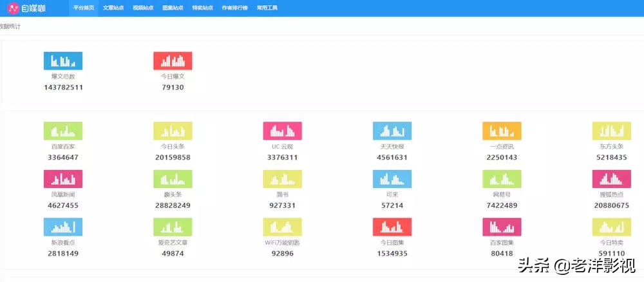Screen dimensions: 644x282
Task: Click the 自媒咖 logo icon
Action: coord(13,8)
